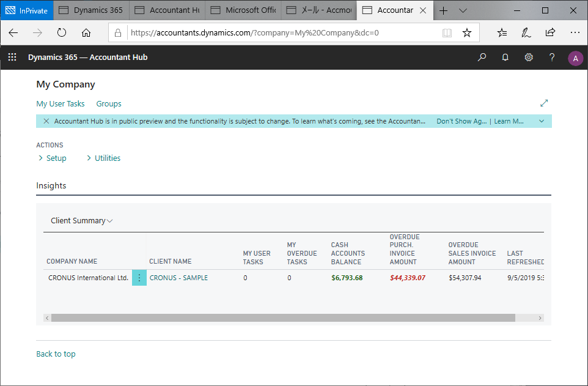Click the Cash Accounts Balance column header
The image size is (588, 386).
click(348, 253)
